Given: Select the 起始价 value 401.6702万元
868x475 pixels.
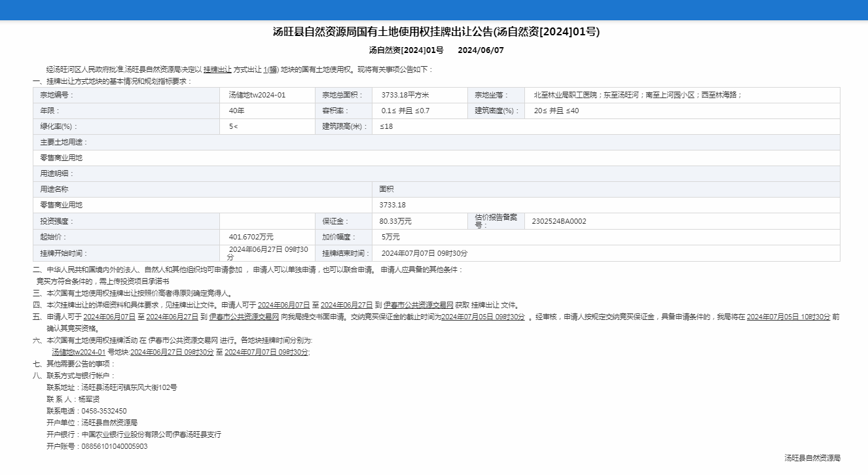Looking at the screenshot, I should pos(251,237).
